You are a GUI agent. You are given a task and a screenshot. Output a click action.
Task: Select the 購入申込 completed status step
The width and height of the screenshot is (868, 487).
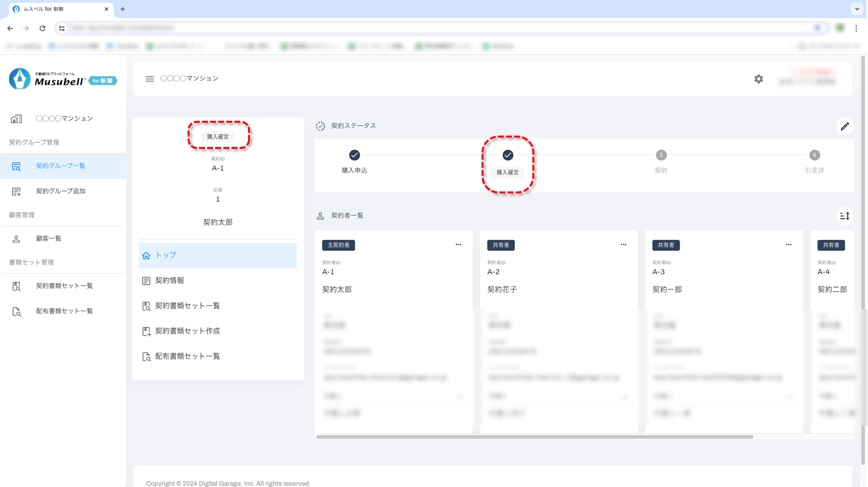pos(354,155)
